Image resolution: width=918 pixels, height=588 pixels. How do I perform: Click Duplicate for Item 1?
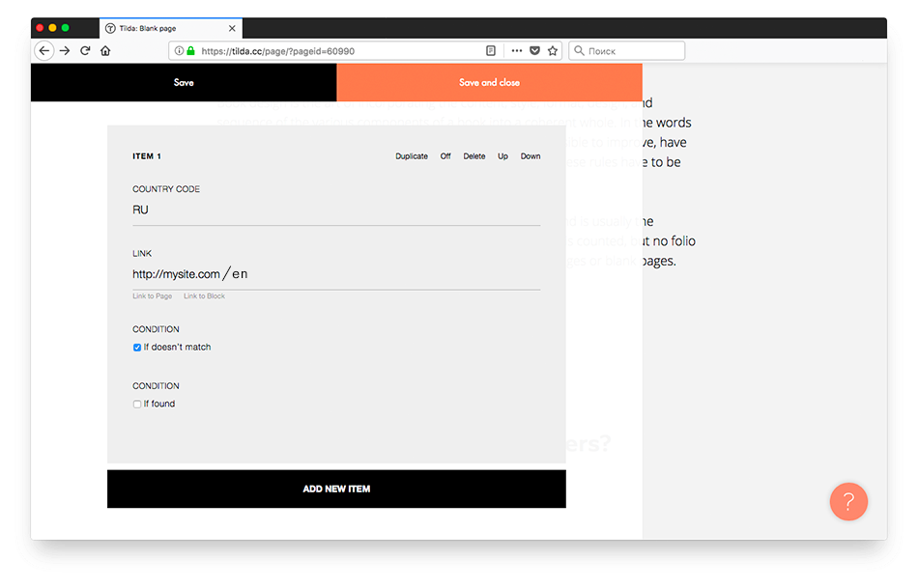click(x=412, y=156)
